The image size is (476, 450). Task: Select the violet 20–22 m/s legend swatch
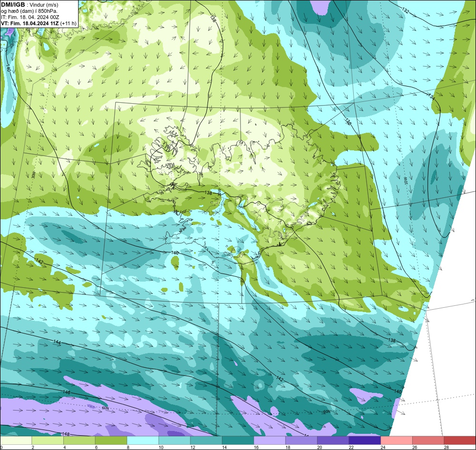click(x=333, y=440)
